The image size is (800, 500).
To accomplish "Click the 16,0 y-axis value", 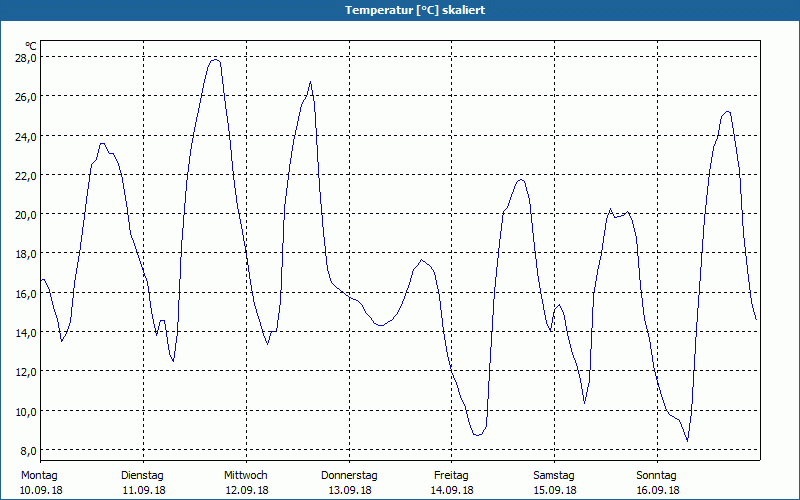I will tap(26, 293).
